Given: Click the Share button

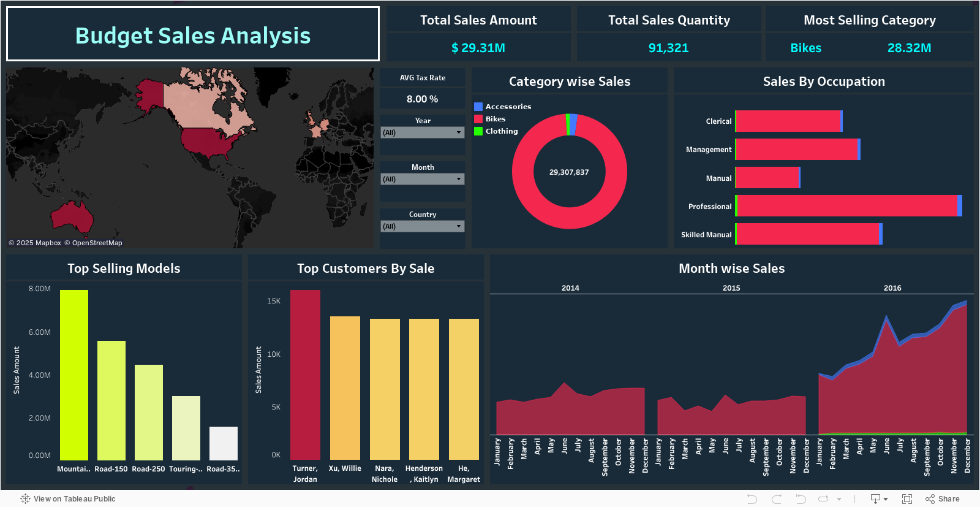Looking at the screenshot, I should coord(943,499).
